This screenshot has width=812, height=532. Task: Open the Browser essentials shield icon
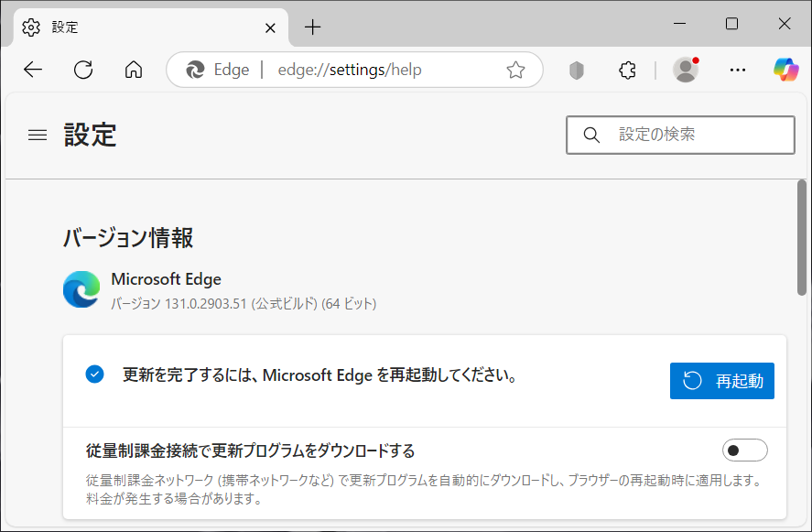coord(577,70)
